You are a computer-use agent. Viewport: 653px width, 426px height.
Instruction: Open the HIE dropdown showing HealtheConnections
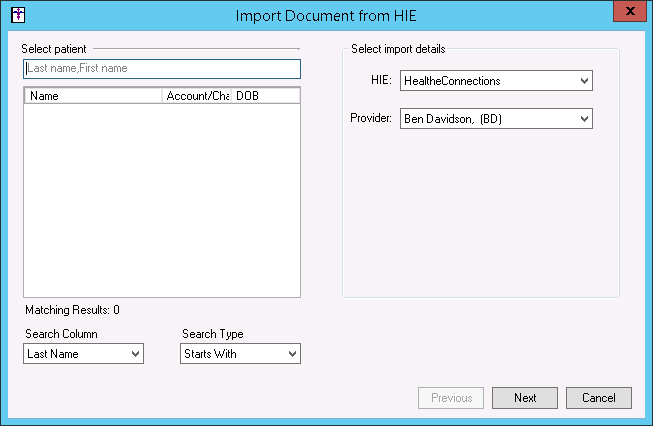496,81
